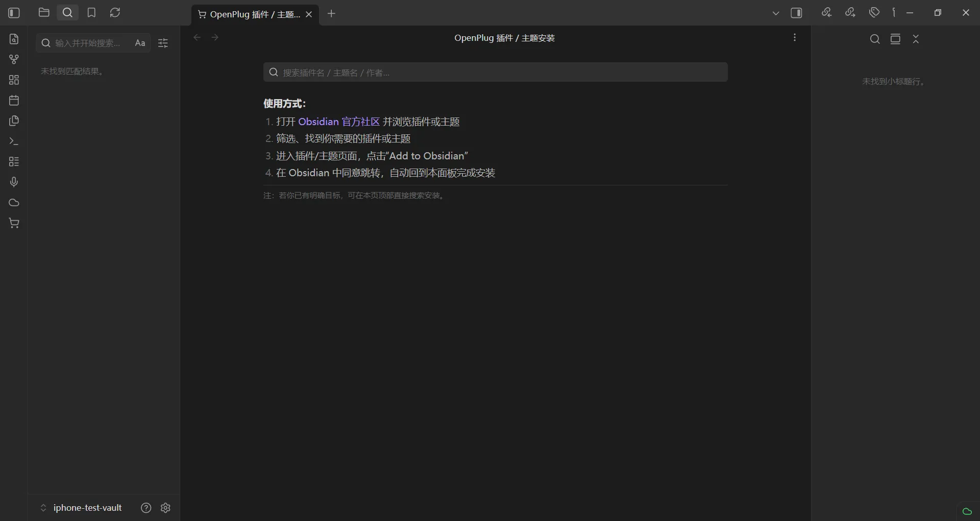This screenshot has height=521, width=980.
Task: Click the sync arrows sidebar icon
Action: (x=115, y=13)
